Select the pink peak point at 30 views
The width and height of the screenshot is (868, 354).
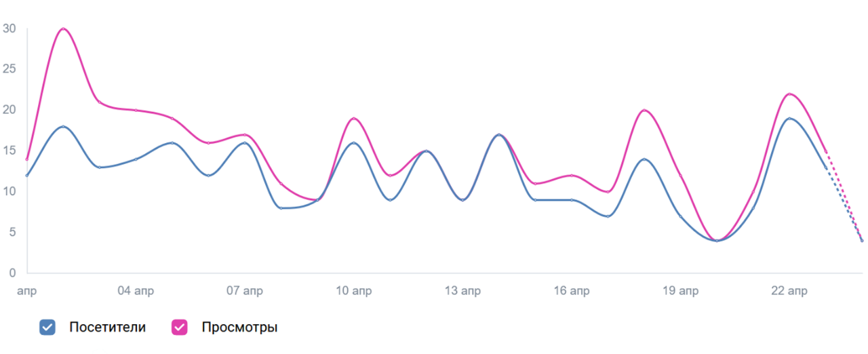point(63,29)
